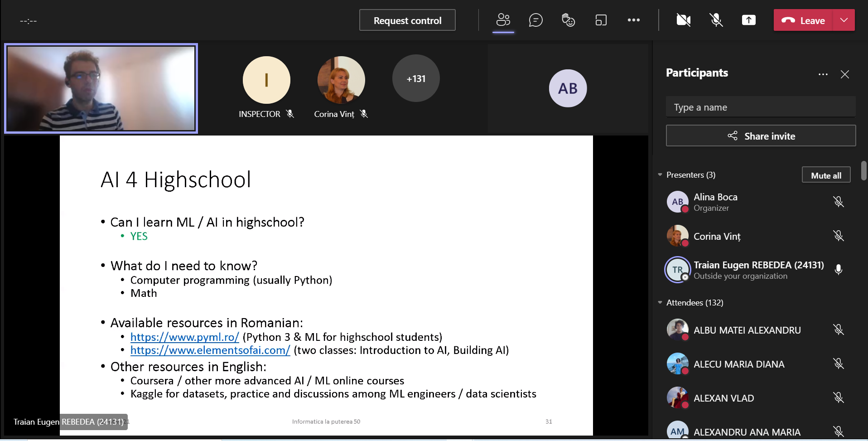
Task: Collapse the Attendees section
Action: 660,303
